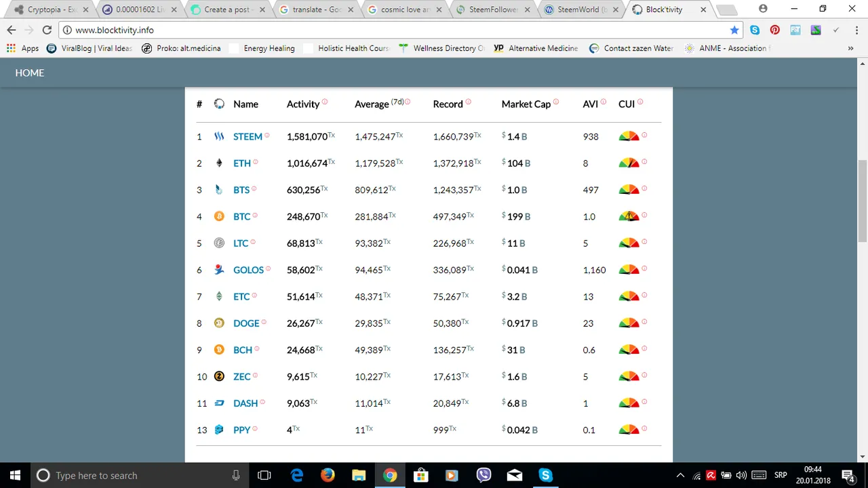
Task: Click the Skype extension icon in toolbar
Action: click(755, 30)
